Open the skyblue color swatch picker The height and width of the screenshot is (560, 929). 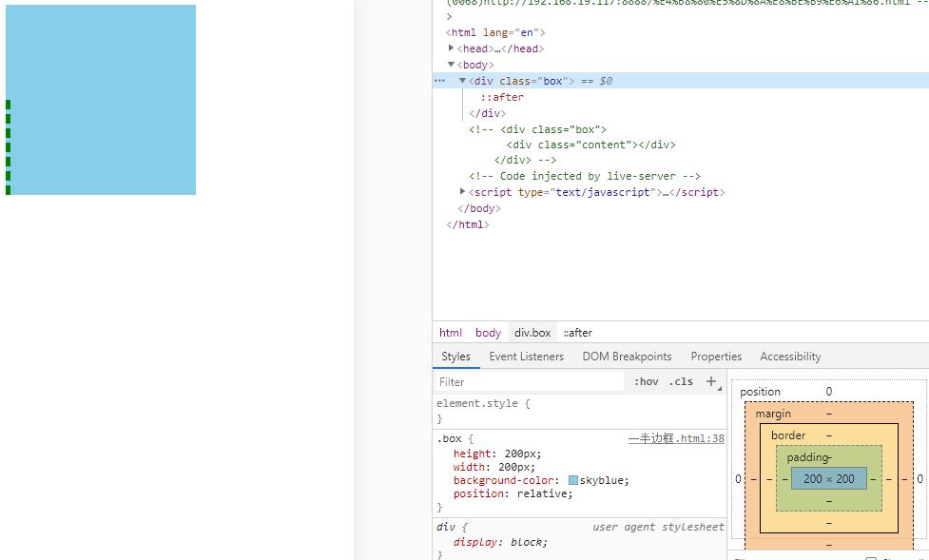click(x=573, y=480)
